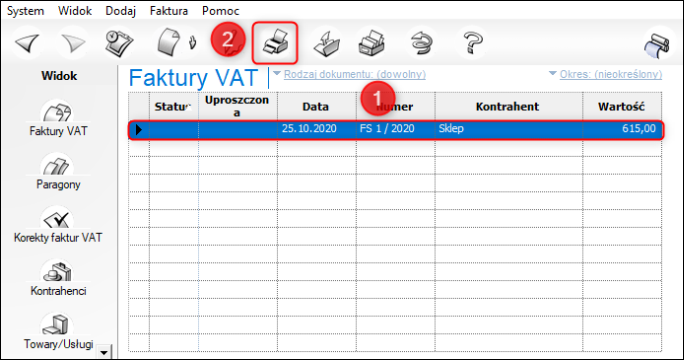The width and height of the screenshot is (684, 360).
Task: Click the forward navigation arrow icon
Action: click(72, 43)
